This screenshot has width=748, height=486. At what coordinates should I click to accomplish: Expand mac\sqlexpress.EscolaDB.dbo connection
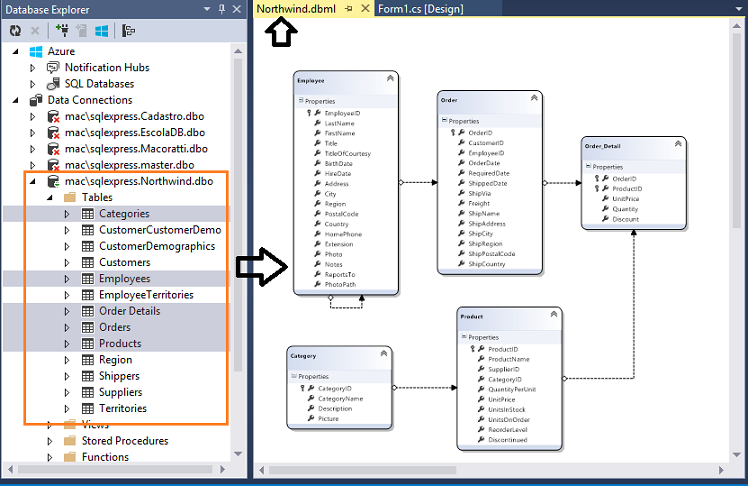32,133
